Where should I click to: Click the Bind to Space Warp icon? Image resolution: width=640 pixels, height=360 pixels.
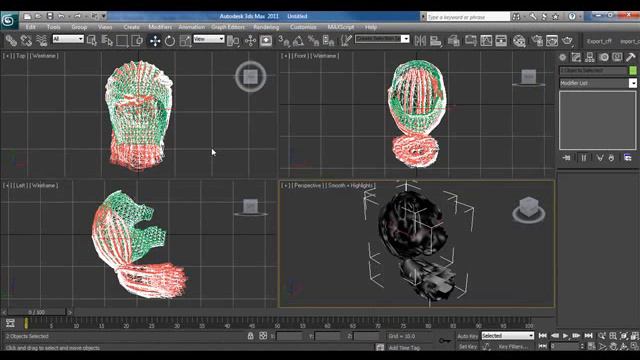[42, 40]
